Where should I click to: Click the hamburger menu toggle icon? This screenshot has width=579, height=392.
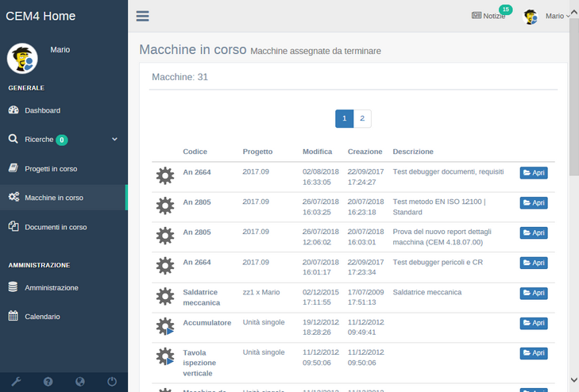142,16
